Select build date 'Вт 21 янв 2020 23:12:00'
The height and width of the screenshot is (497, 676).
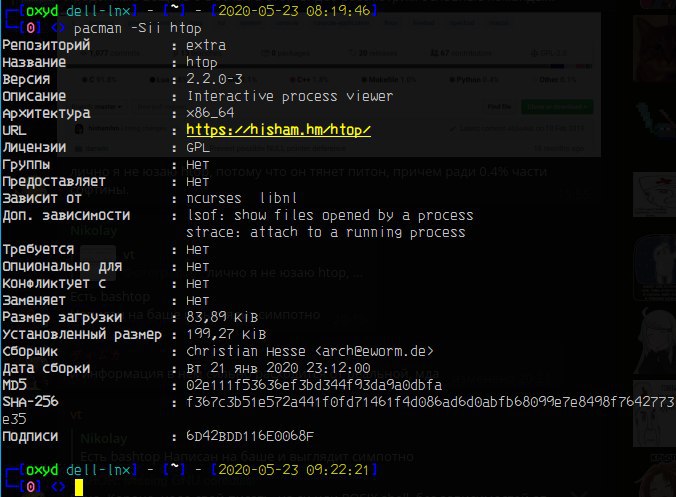[278, 368]
